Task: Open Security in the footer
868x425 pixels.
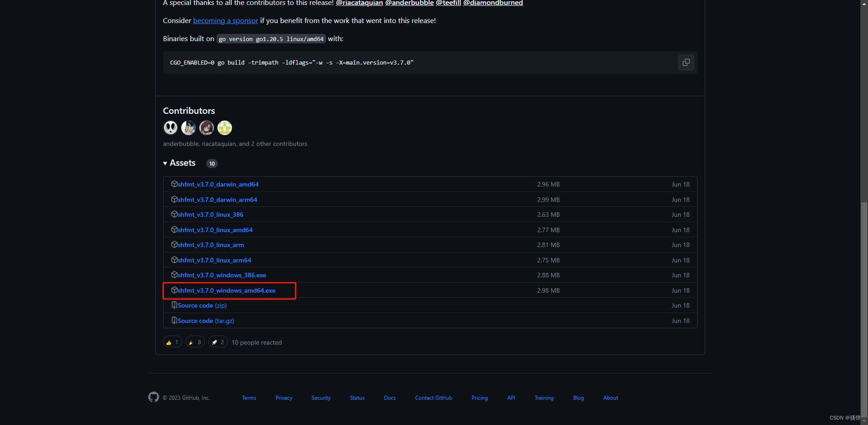Action: pos(321,398)
